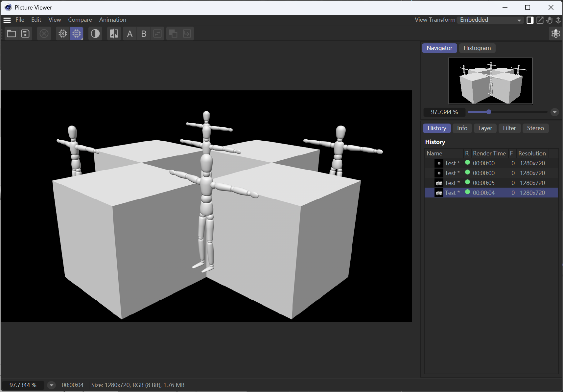Image resolution: width=563 pixels, height=392 pixels.
Task: Set image as B for comparison
Action: (x=144, y=34)
